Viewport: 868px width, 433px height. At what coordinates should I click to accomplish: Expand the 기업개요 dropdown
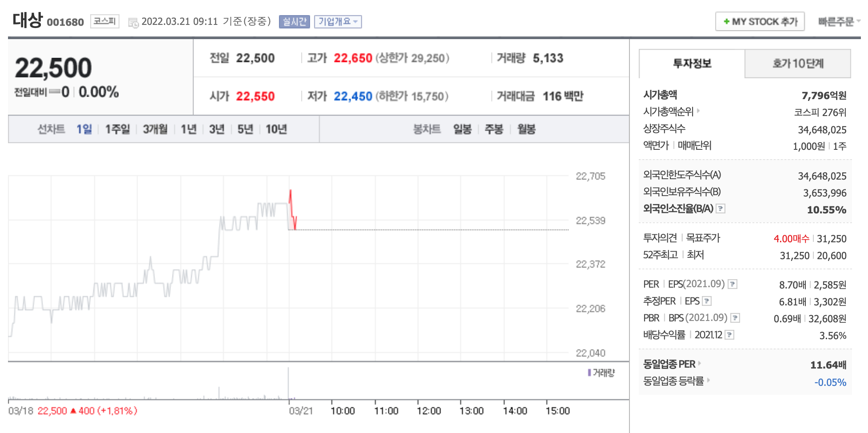pyautogui.click(x=338, y=21)
